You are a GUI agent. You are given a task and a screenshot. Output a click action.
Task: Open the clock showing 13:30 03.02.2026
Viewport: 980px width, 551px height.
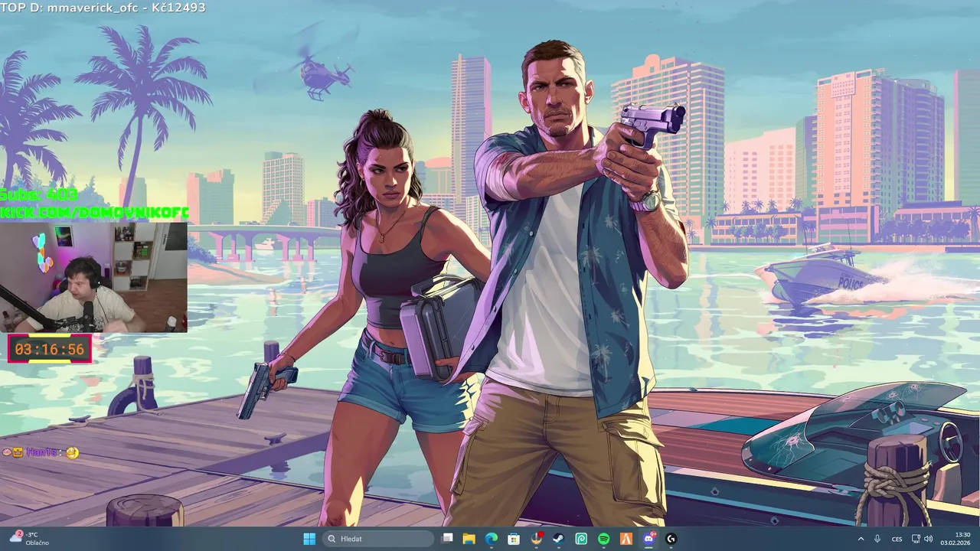[955, 539]
